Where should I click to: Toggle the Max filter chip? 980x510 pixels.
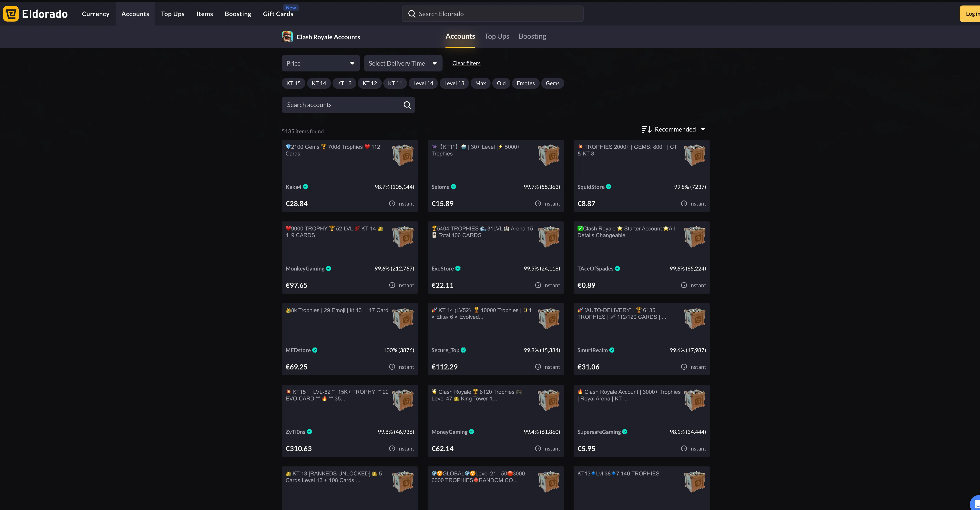pos(480,83)
